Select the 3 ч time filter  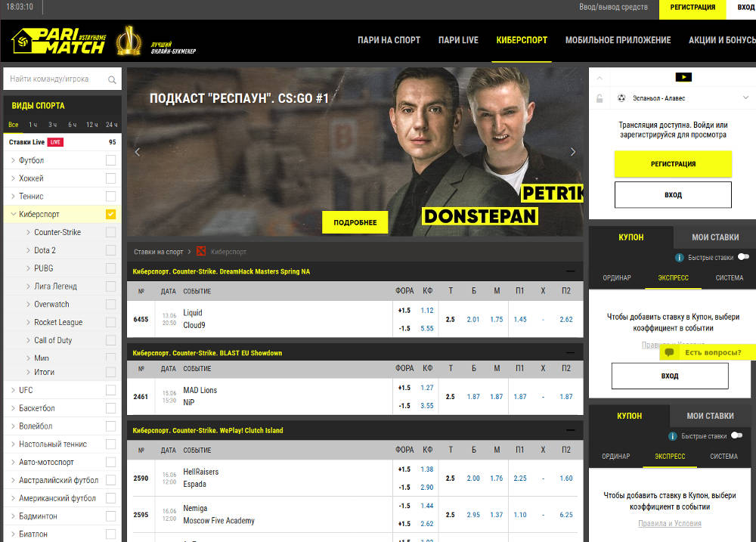point(53,125)
